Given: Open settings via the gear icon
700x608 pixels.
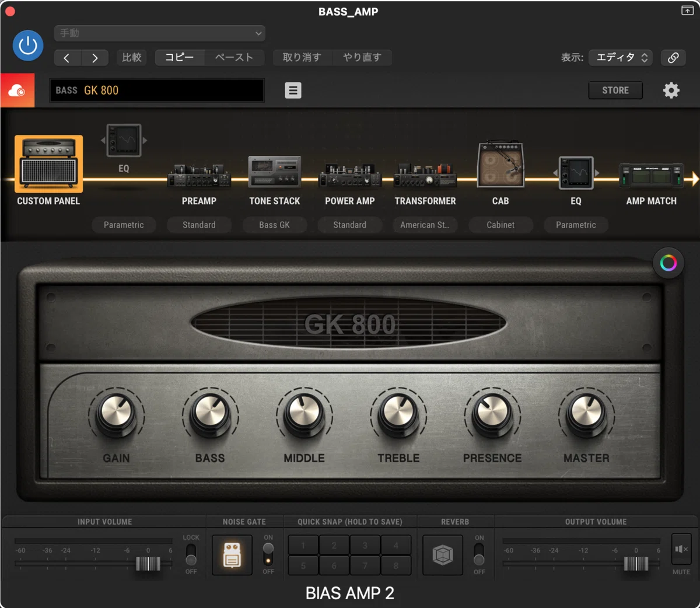Looking at the screenshot, I should (671, 90).
